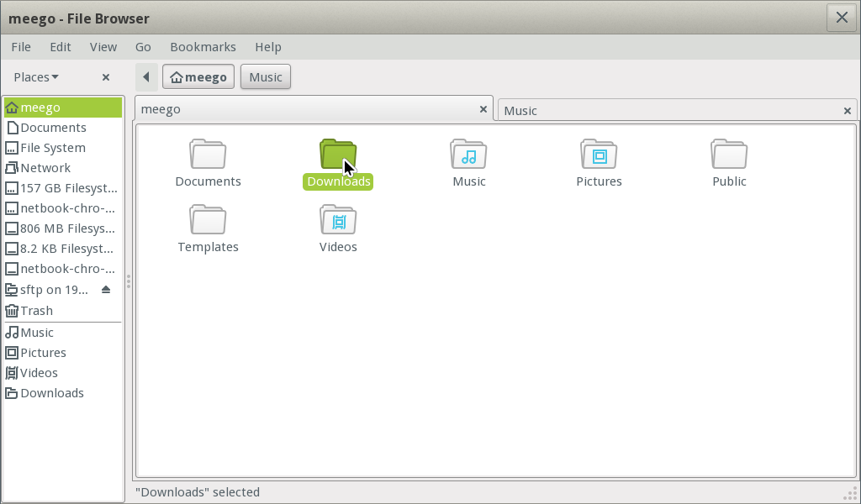Open the Bookmarks menu
The image size is (861, 504).
[x=203, y=47]
